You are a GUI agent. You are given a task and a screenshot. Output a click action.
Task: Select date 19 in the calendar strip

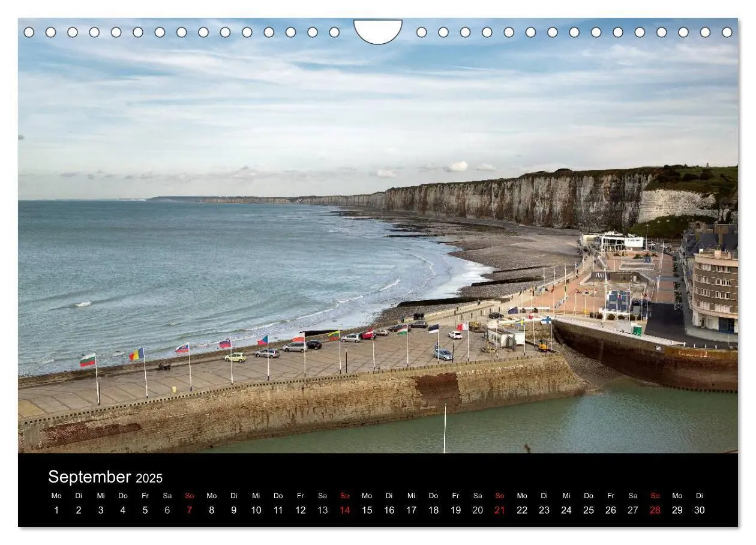tap(455, 510)
